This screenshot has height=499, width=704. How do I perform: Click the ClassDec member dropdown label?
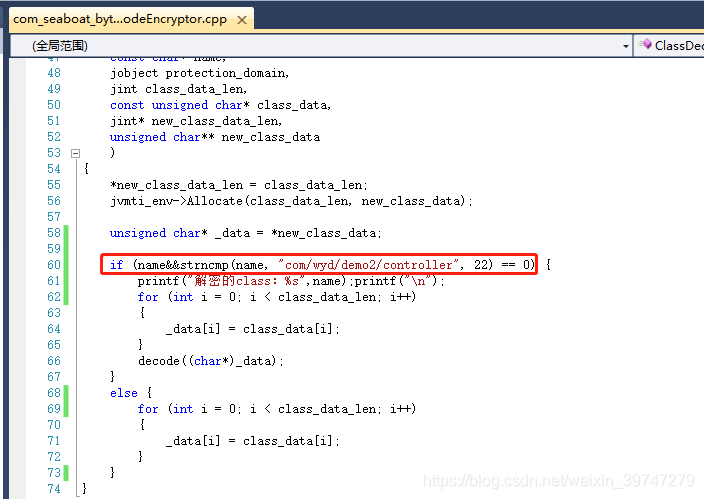point(679,45)
